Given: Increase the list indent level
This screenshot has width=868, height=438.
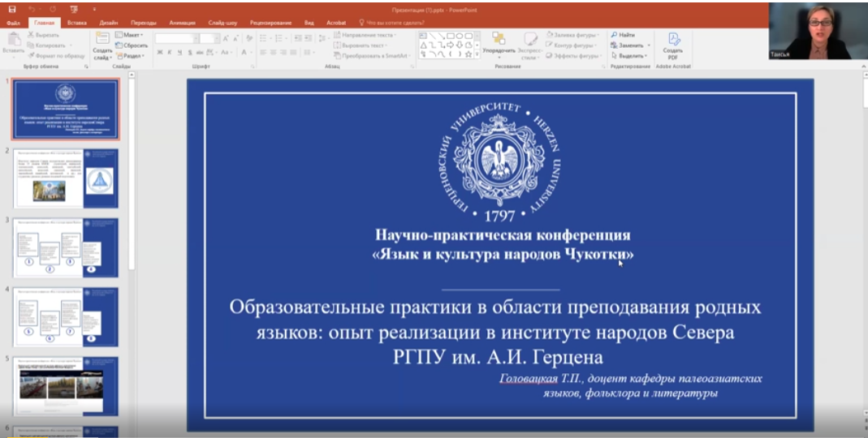Looking at the screenshot, I should point(309,38).
